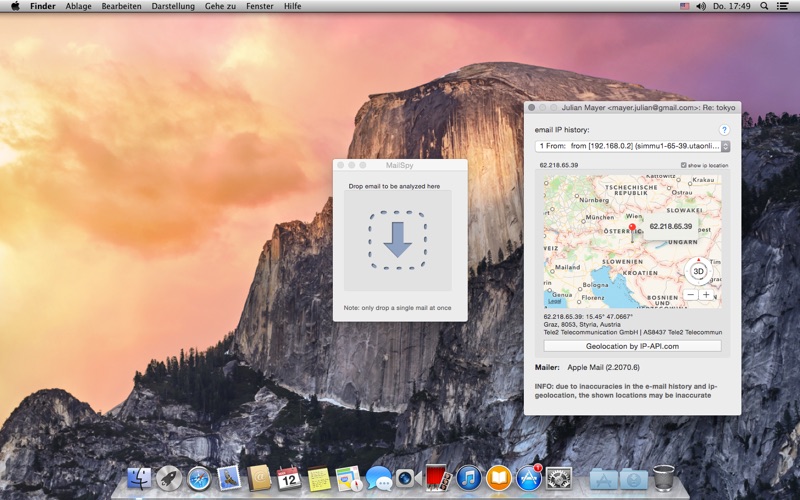
Task: Open the App Store Dock icon
Action: [x=529, y=479]
